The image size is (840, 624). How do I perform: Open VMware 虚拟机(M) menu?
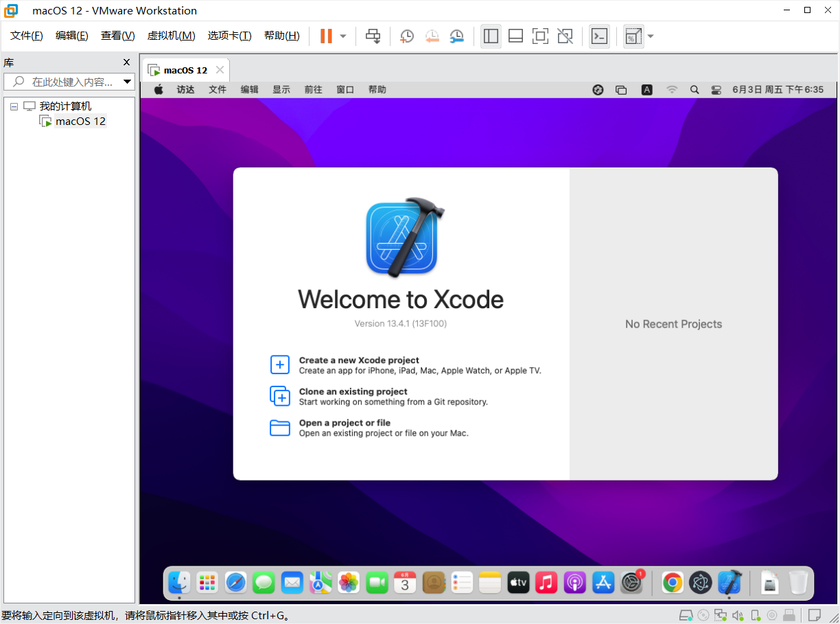click(x=172, y=36)
